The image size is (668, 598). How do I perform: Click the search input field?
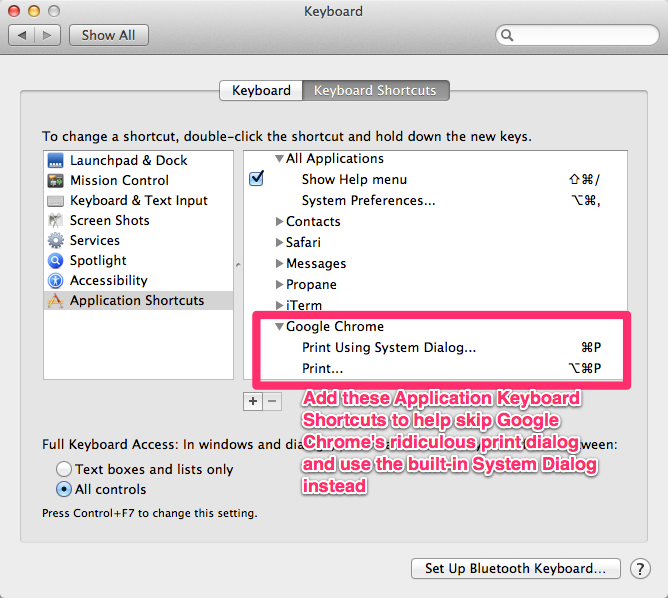click(577, 35)
